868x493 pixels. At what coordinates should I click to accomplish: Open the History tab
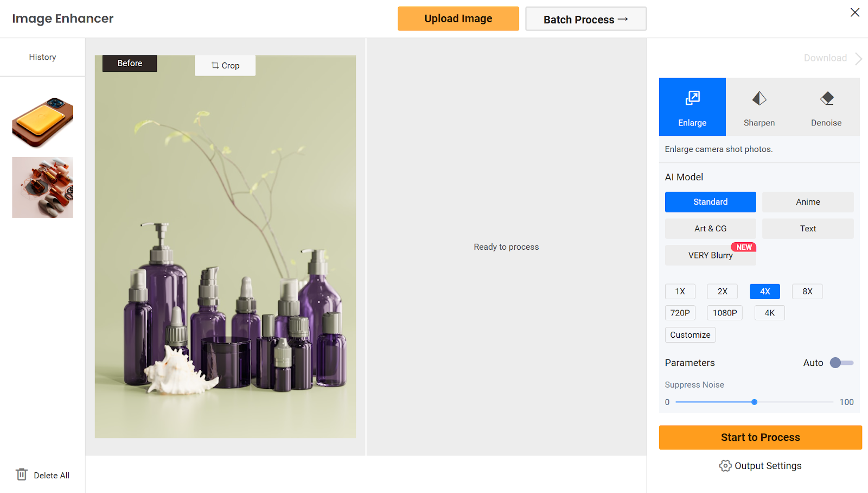pyautogui.click(x=42, y=57)
